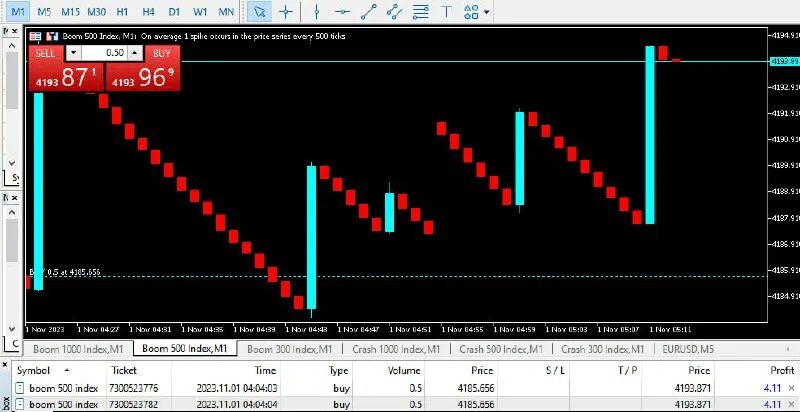Screen dimensions: 800x412
Task: Click the one-click trading panel icon
Action: (35, 36)
